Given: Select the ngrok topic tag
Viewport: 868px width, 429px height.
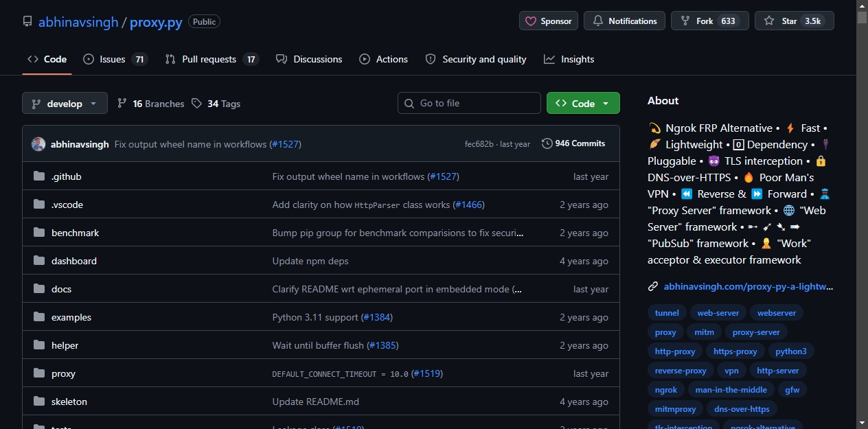Looking at the screenshot, I should pyautogui.click(x=666, y=390).
